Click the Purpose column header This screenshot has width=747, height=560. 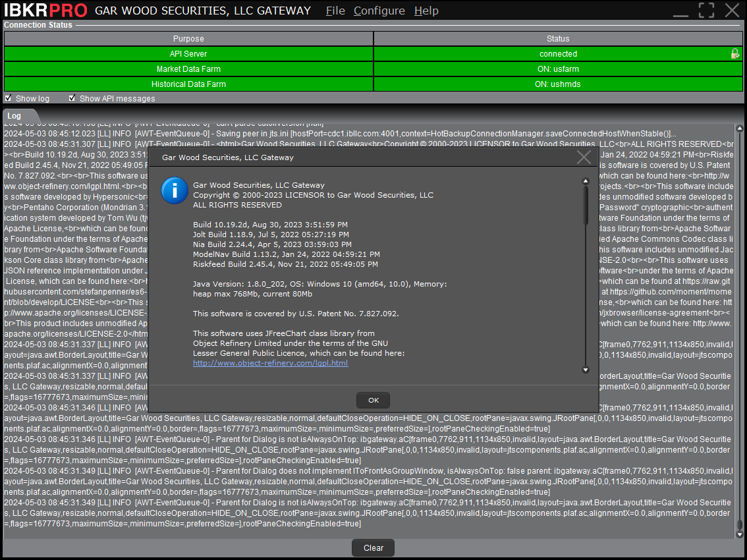tap(188, 39)
